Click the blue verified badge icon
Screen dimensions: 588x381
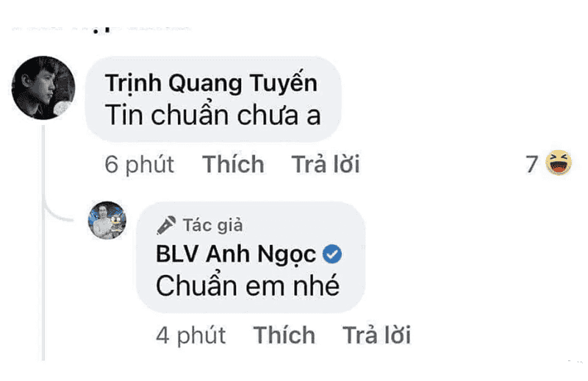point(332,254)
